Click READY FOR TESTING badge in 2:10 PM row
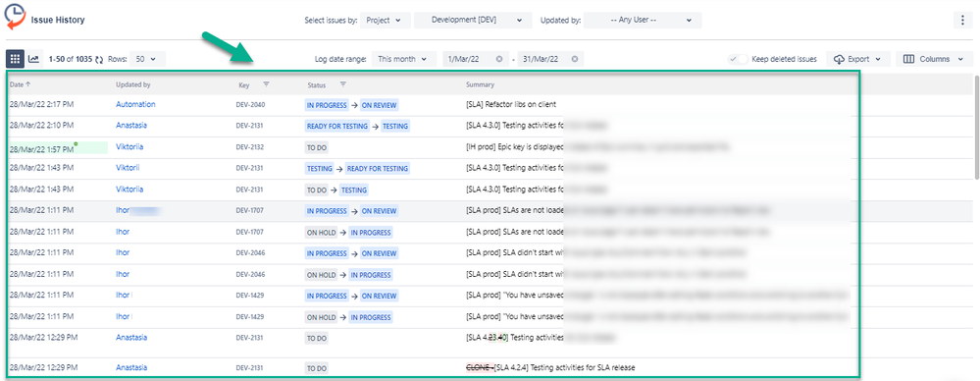The height and width of the screenshot is (381, 980). [x=337, y=126]
